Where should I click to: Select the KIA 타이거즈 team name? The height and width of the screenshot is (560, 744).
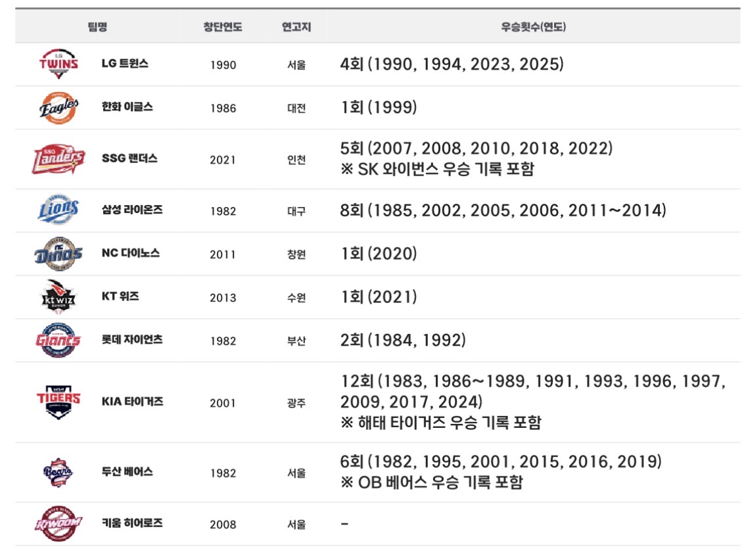click(132, 402)
